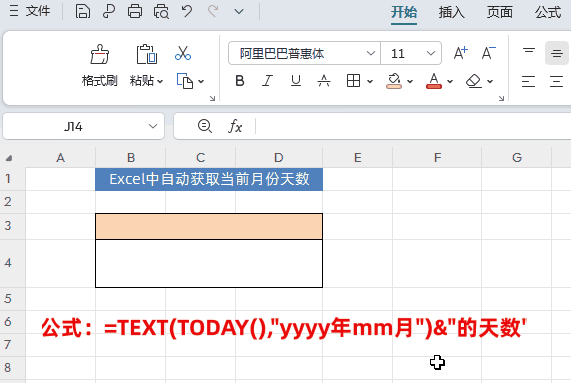
Task: Toggle strikethrough formatting
Action: pos(324,81)
